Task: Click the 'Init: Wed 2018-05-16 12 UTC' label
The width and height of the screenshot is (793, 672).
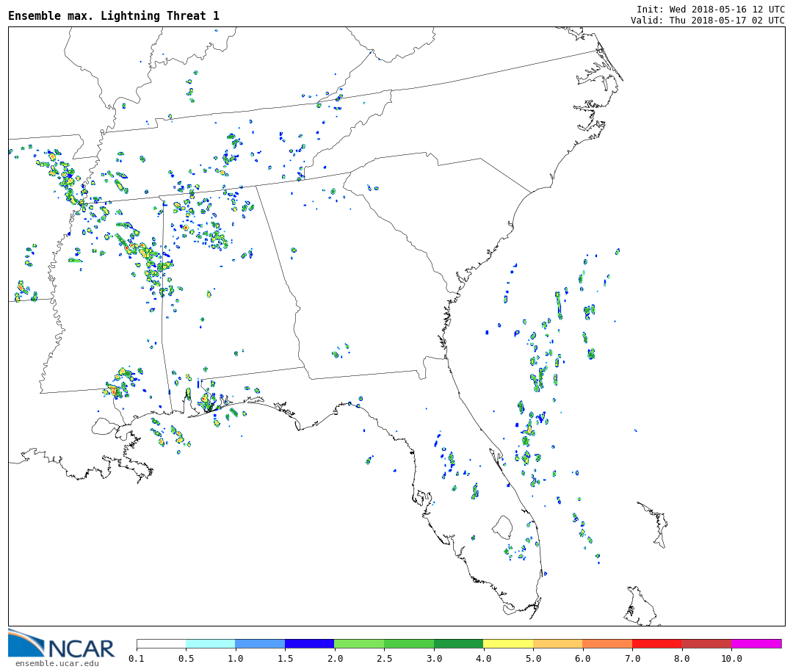Action: point(711,9)
